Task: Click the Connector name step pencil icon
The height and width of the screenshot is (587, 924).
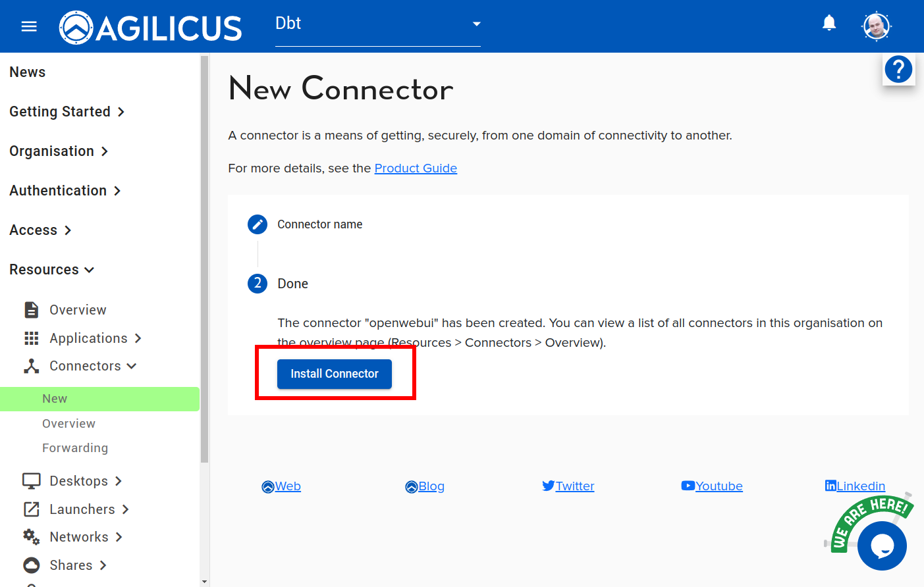Action: coord(258,224)
